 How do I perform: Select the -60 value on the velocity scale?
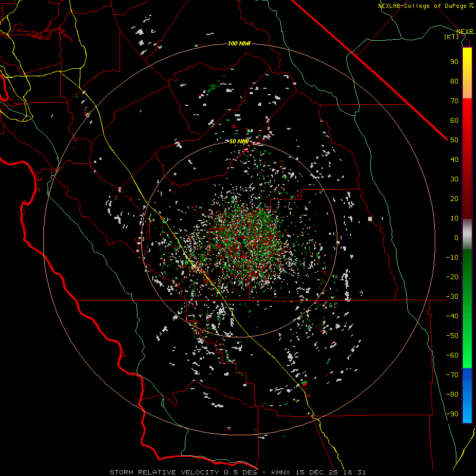click(452, 355)
